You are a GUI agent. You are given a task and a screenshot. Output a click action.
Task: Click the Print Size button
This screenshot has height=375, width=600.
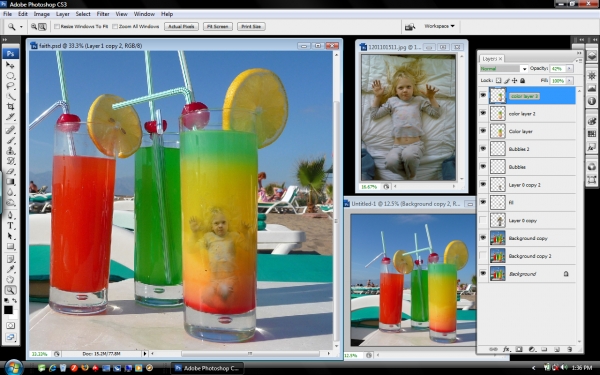tap(251, 26)
